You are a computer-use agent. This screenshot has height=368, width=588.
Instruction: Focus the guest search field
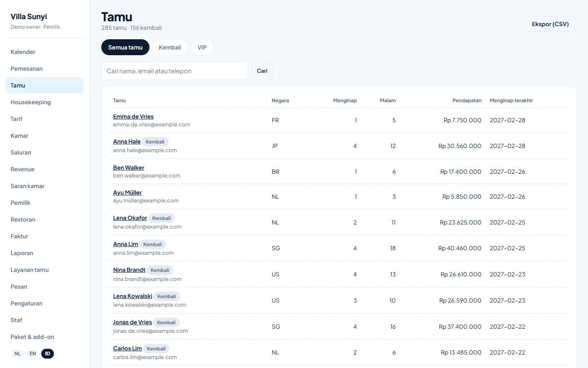[x=175, y=71]
